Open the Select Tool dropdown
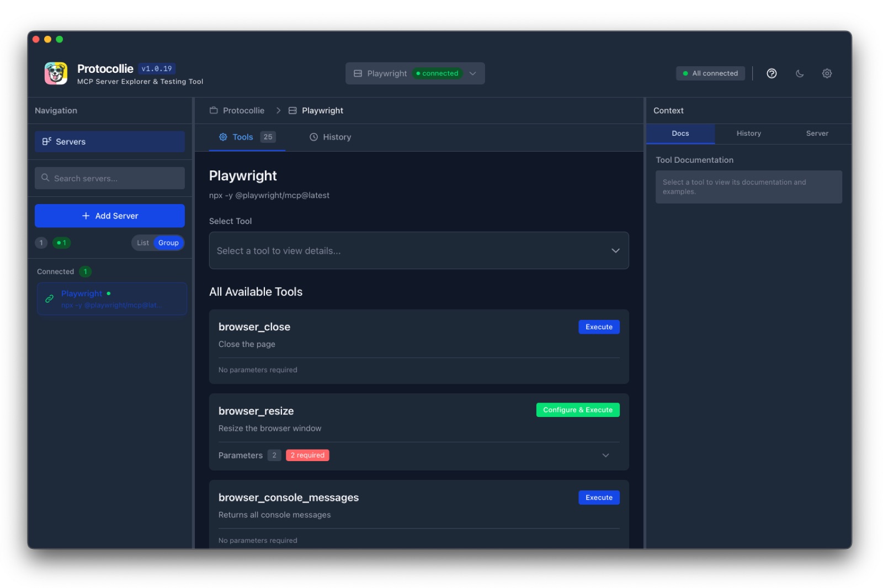883x588 pixels. (x=419, y=250)
